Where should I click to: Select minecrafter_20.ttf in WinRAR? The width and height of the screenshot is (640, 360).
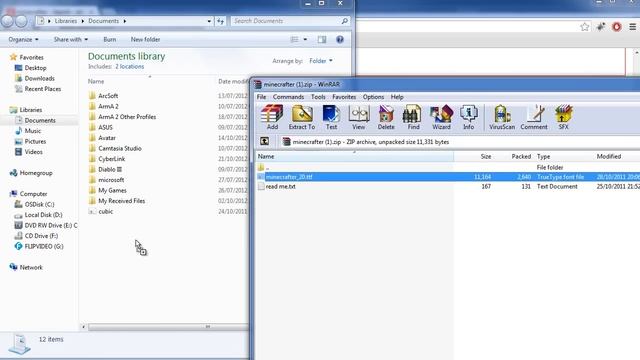point(448,177)
